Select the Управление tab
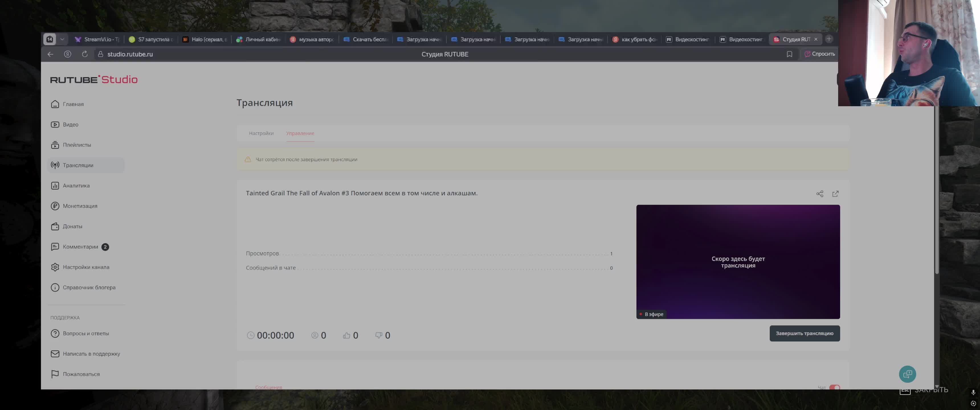Screen dimensions: 980x410 click(300, 134)
